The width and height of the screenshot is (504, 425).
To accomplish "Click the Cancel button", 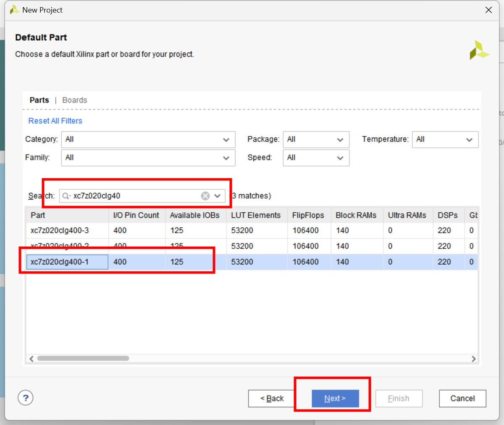I will click(x=462, y=399).
